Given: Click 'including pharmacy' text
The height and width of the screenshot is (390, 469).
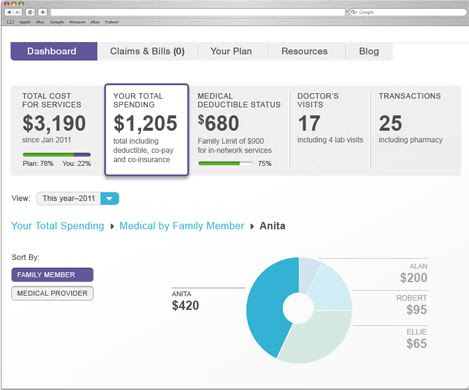Looking at the screenshot, I should 410,140.
